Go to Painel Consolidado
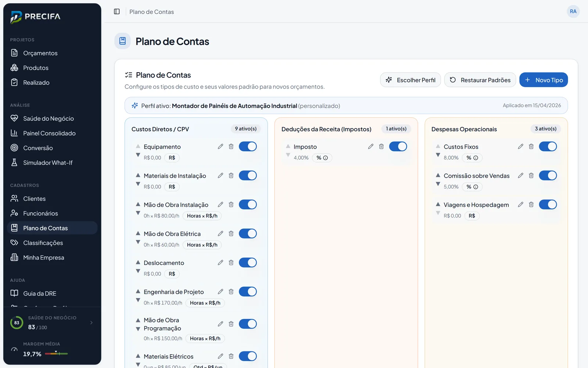The image size is (588, 368). 52,133
